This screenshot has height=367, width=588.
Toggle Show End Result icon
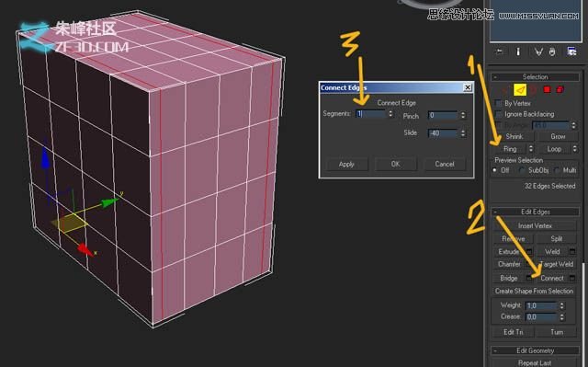point(518,52)
